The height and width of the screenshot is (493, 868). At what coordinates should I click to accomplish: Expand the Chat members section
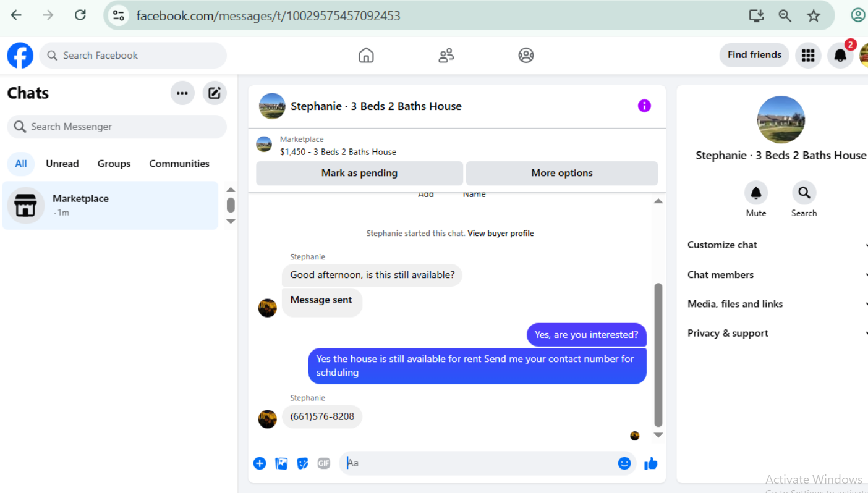777,274
